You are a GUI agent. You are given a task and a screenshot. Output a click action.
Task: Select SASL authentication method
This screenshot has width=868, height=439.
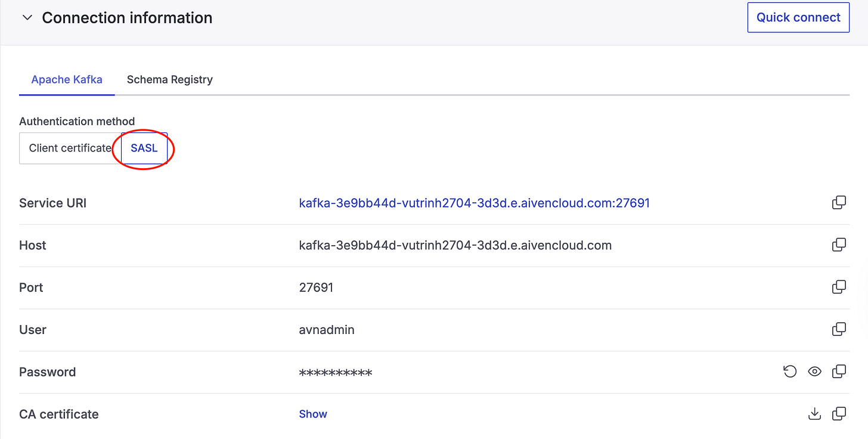click(x=144, y=148)
